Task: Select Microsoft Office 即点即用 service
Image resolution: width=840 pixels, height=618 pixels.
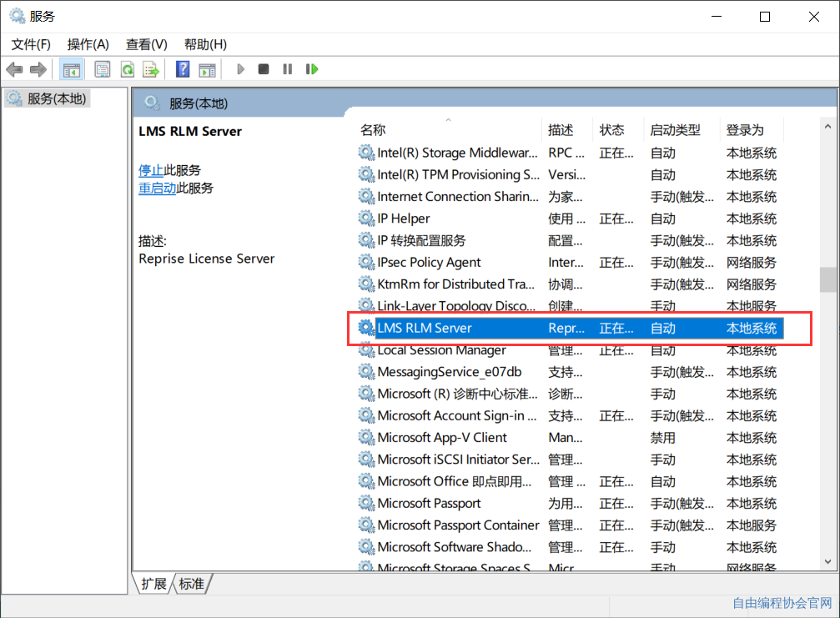Action: [570, 482]
